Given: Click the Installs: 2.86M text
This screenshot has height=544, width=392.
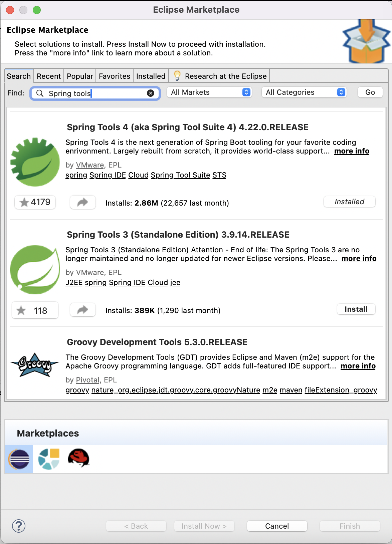Looking at the screenshot, I should (x=132, y=203).
